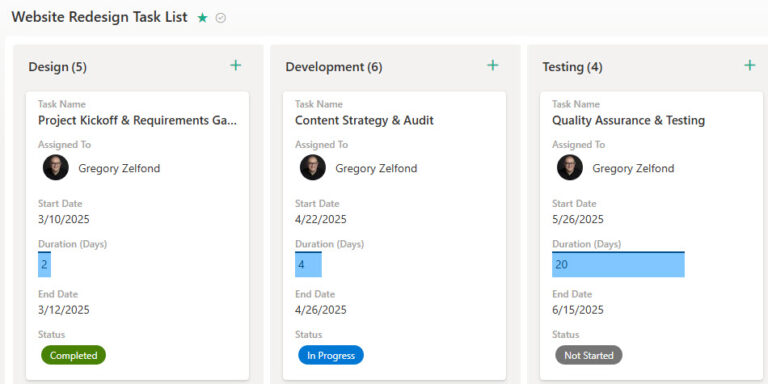Click the duration bar showing 20 days
768x384 pixels.
click(x=618, y=264)
